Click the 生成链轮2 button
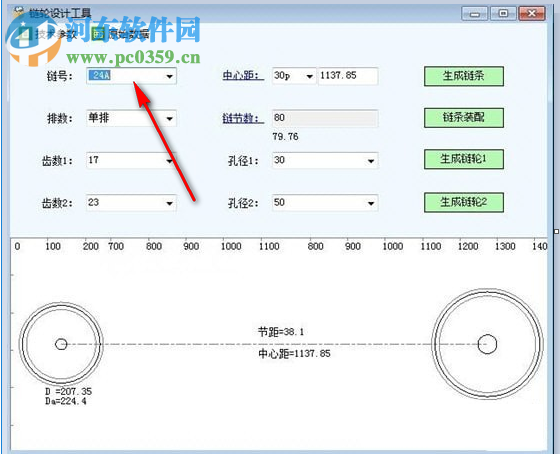Screen dimensions: 560x454 [x=464, y=203]
